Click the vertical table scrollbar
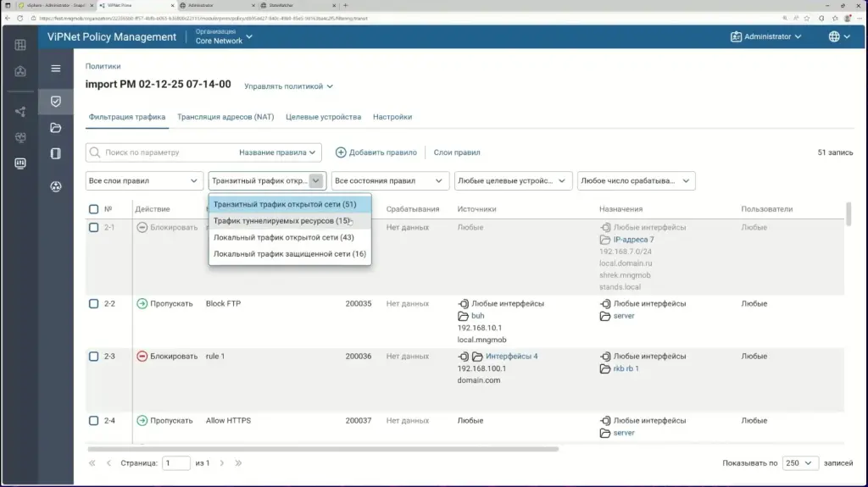Viewport: 868px width, 487px height. pos(849,213)
